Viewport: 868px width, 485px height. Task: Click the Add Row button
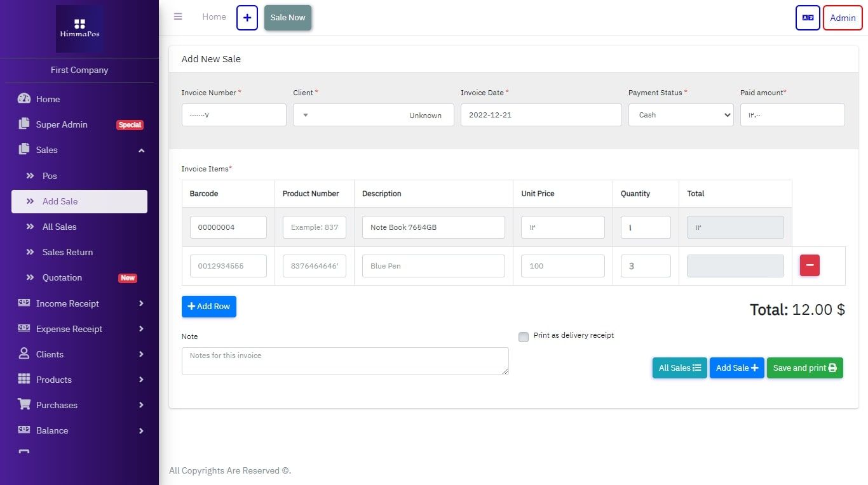[x=209, y=306]
